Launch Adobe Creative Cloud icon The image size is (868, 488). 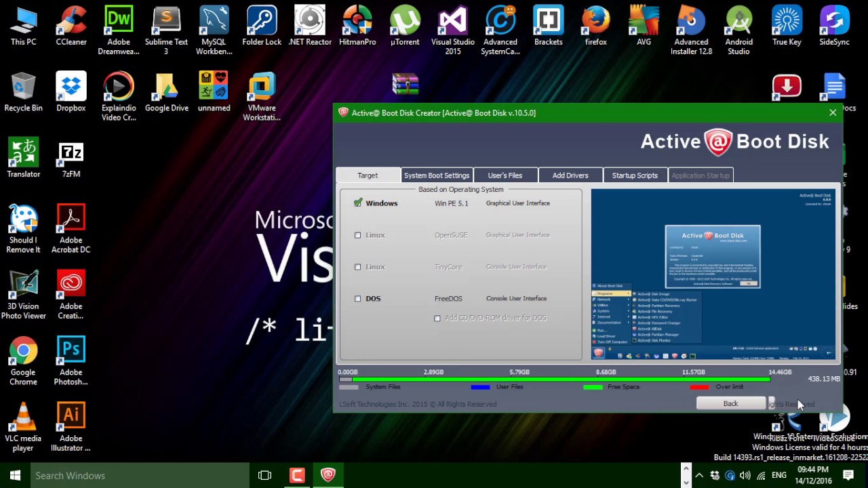pyautogui.click(x=71, y=295)
